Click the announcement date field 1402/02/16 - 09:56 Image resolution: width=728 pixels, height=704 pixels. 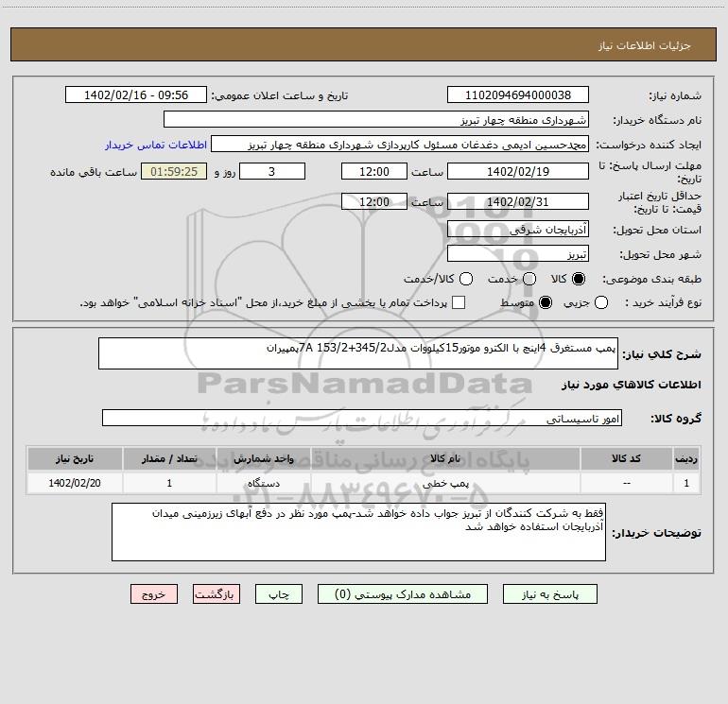click(136, 94)
